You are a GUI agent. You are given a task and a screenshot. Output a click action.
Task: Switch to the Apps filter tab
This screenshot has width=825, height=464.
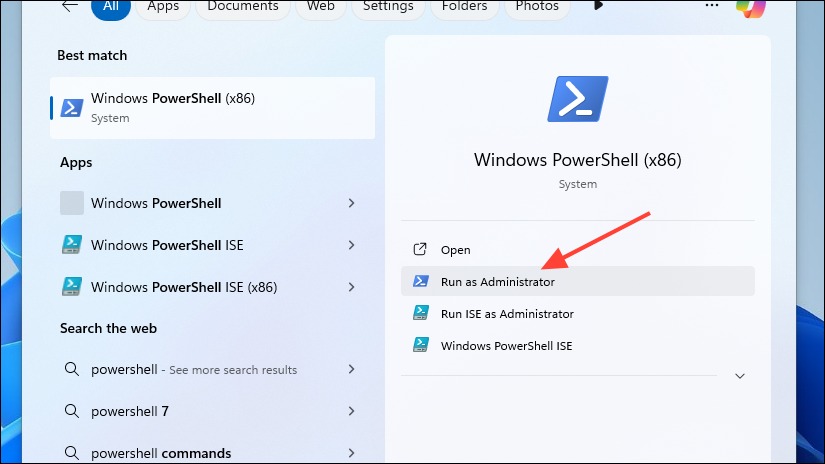coord(163,7)
